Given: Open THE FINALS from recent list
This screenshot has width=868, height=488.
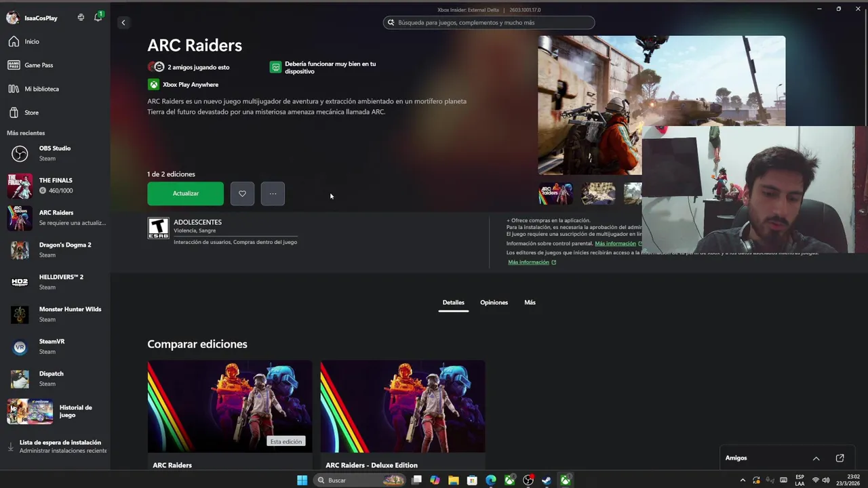Looking at the screenshot, I should point(56,186).
